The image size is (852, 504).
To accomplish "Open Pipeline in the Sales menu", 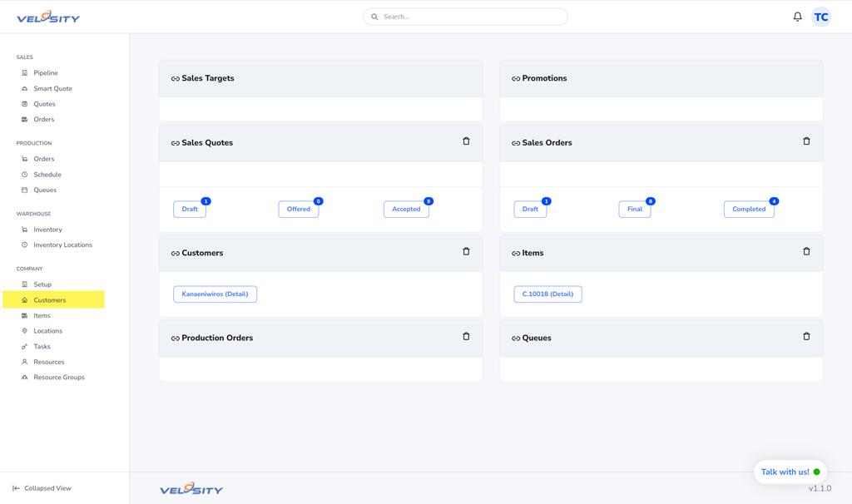I will [x=45, y=73].
